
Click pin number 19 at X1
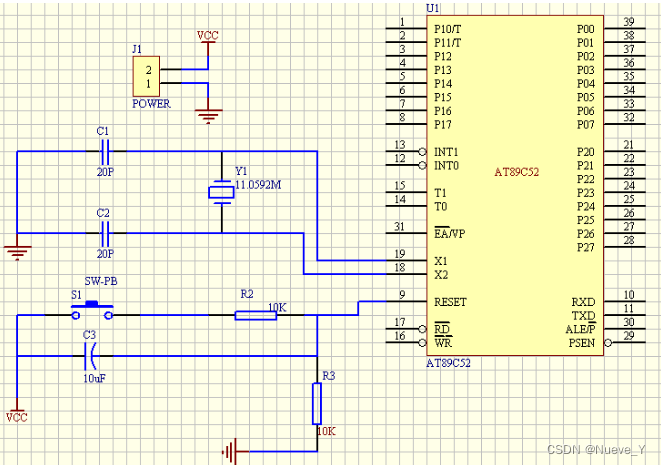pyautogui.click(x=400, y=254)
